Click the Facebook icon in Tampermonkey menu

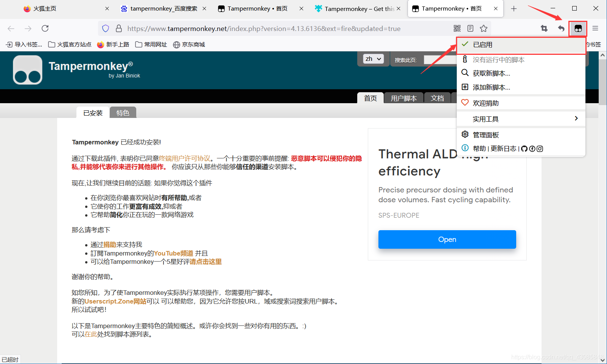532,149
